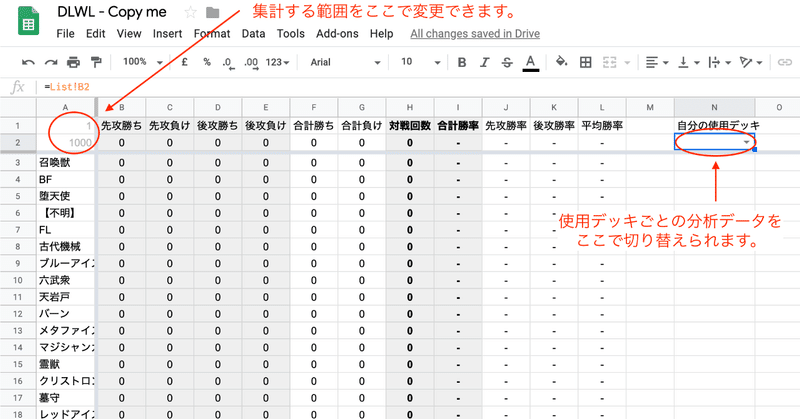Open the Help menu
The height and width of the screenshot is (419, 800).
(x=381, y=34)
